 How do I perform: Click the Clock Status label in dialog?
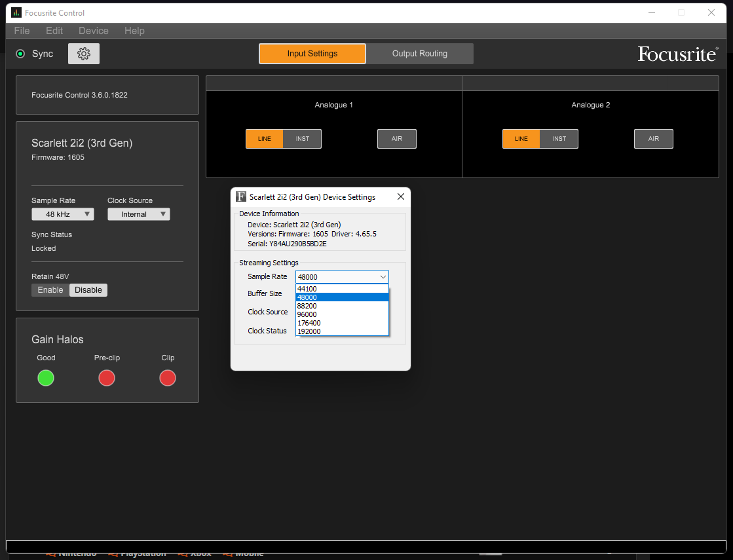267,331
